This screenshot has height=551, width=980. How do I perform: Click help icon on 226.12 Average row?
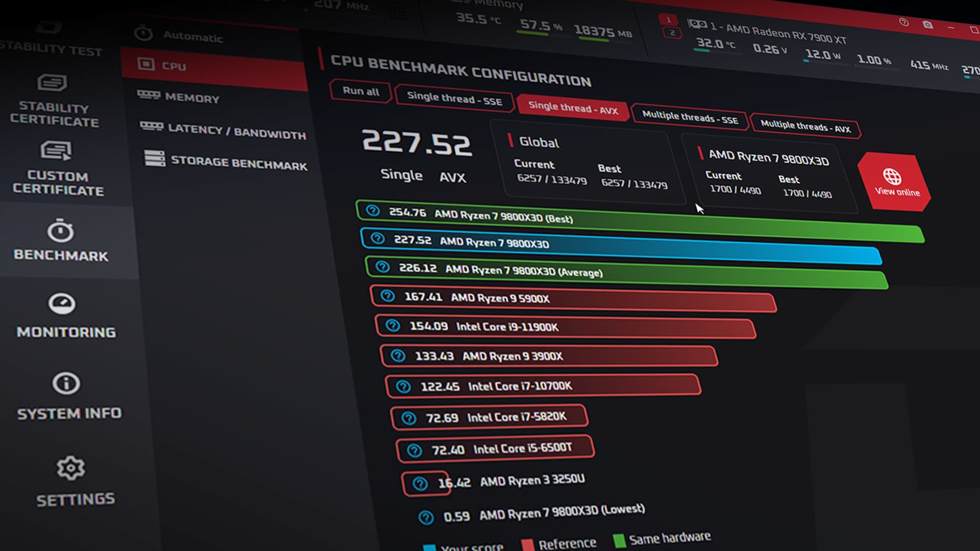(x=383, y=267)
